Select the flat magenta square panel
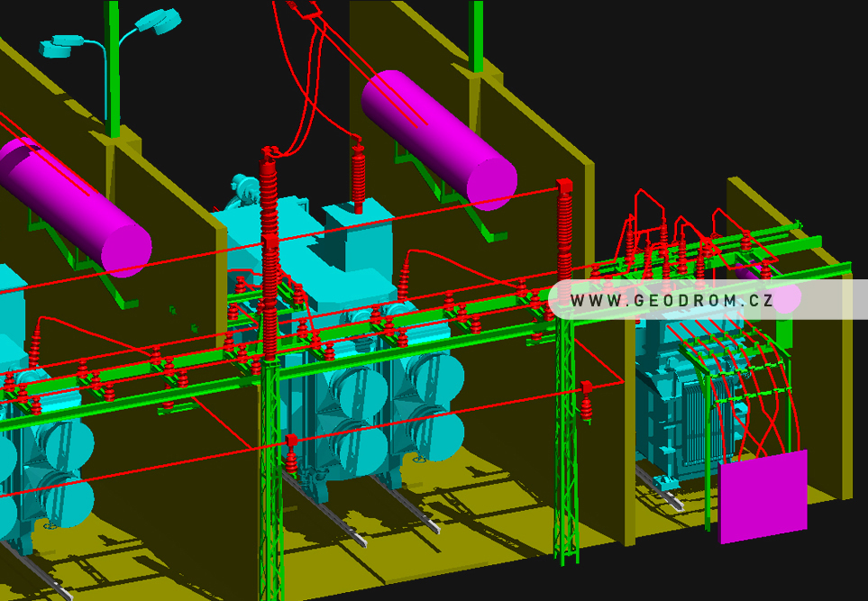Screen dimensions: 868x601 763,496
